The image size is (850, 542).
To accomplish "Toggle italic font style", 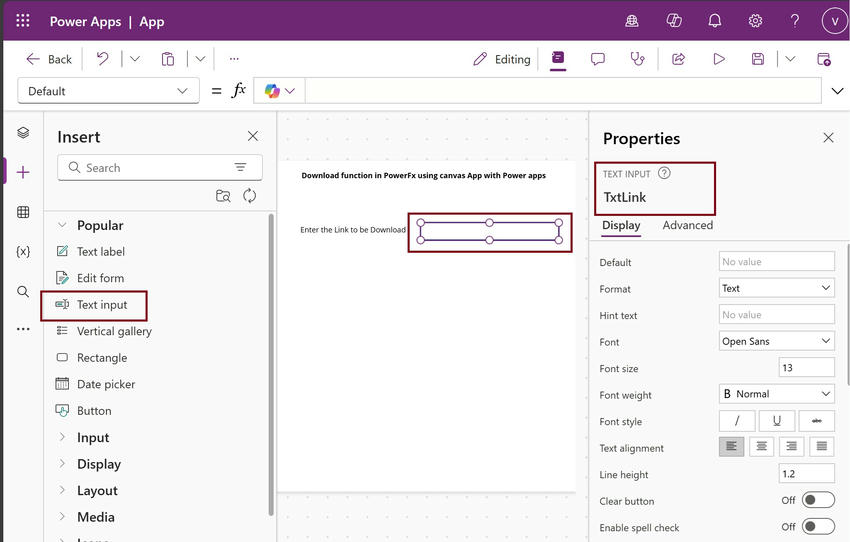I will [737, 421].
